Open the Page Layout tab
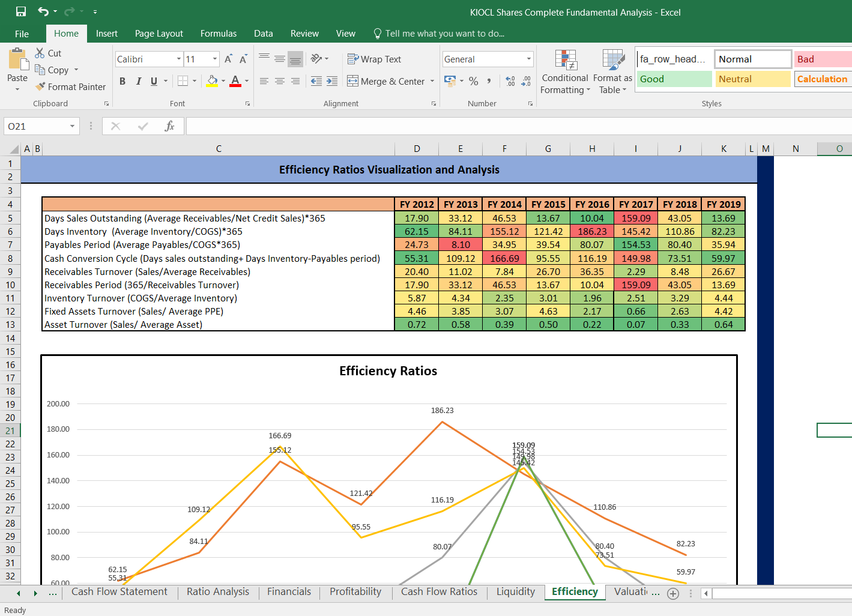The image size is (852, 616). point(159,34)
